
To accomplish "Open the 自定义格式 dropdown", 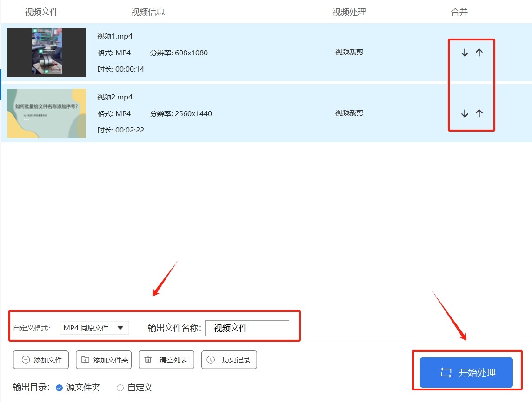I will (94, 328).
